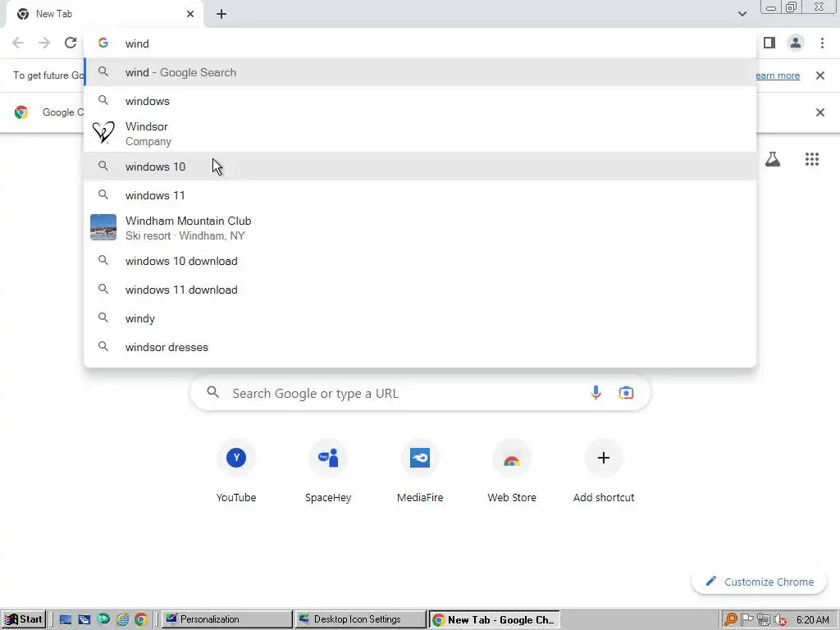Click New Tab - Google Chrome taskbar button

point(494,619)
